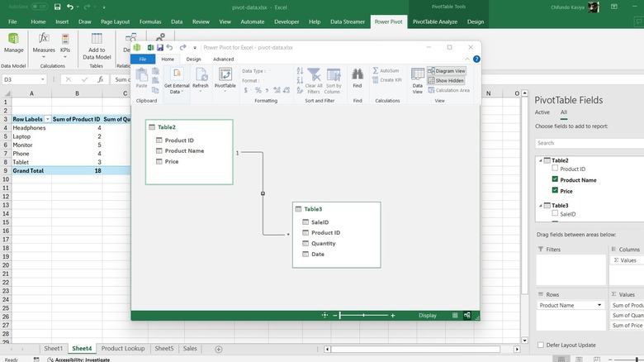Show Active fields in PivotTable Fields
This screenshot has width=644, height=362.
pos(542,112)
